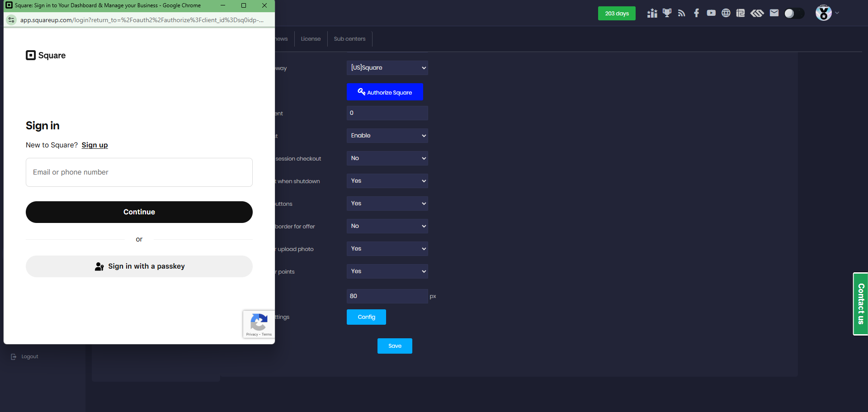868x412 pixels.
Task: Switch to the Sub centers tab
Action: pos(349,39)
